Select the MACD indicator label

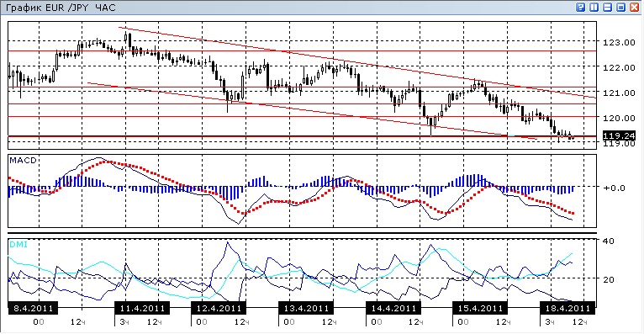click(23, 160)
